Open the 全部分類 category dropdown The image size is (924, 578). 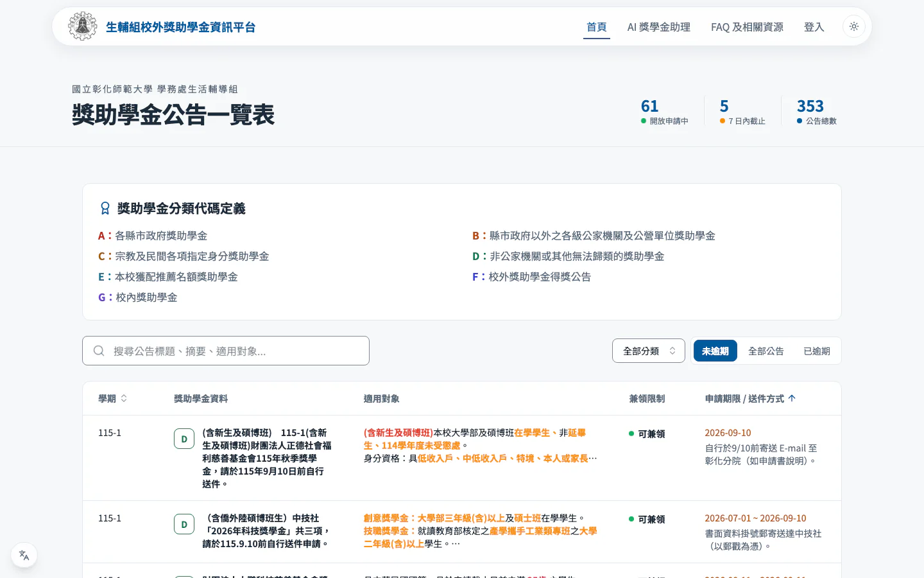[649, 351]
